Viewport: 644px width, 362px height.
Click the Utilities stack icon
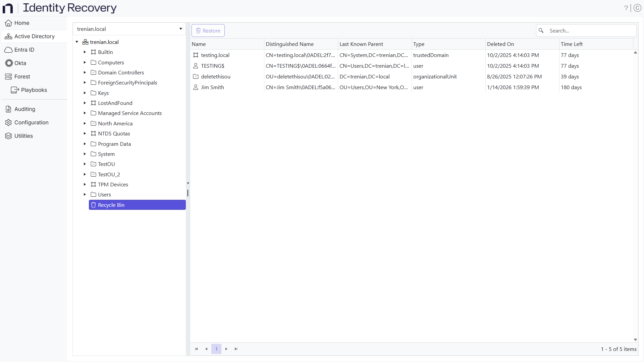click(8, 136)
